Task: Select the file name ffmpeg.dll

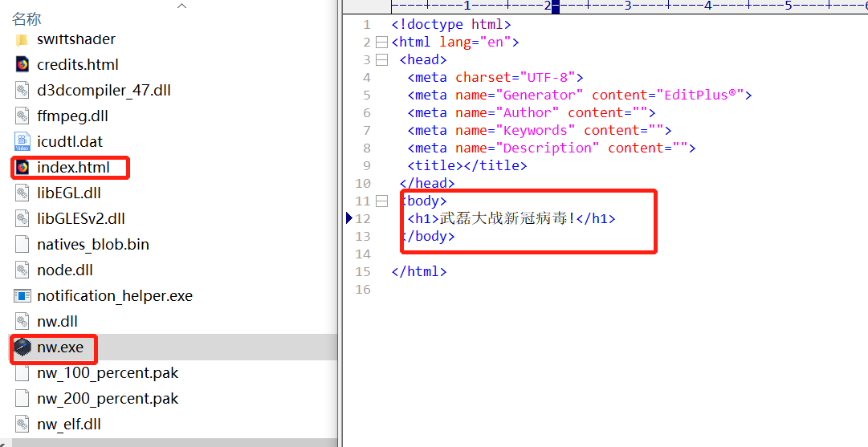Action: pos(72,116)
